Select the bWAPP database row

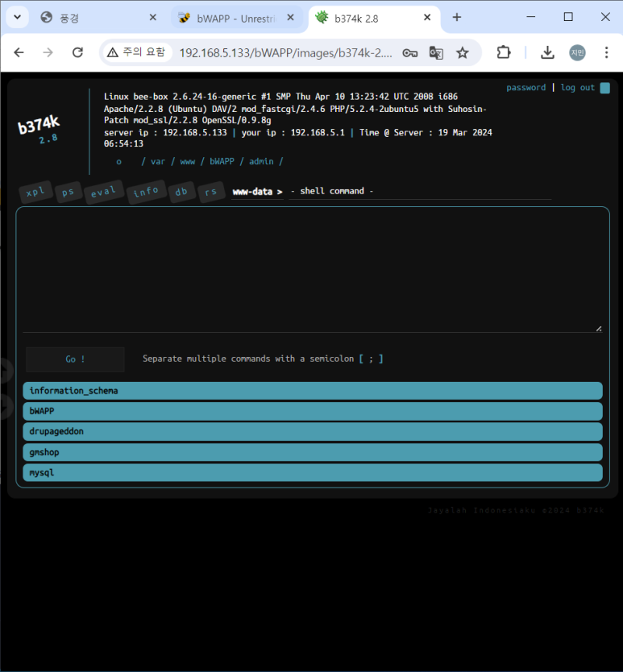click(313, 411)
